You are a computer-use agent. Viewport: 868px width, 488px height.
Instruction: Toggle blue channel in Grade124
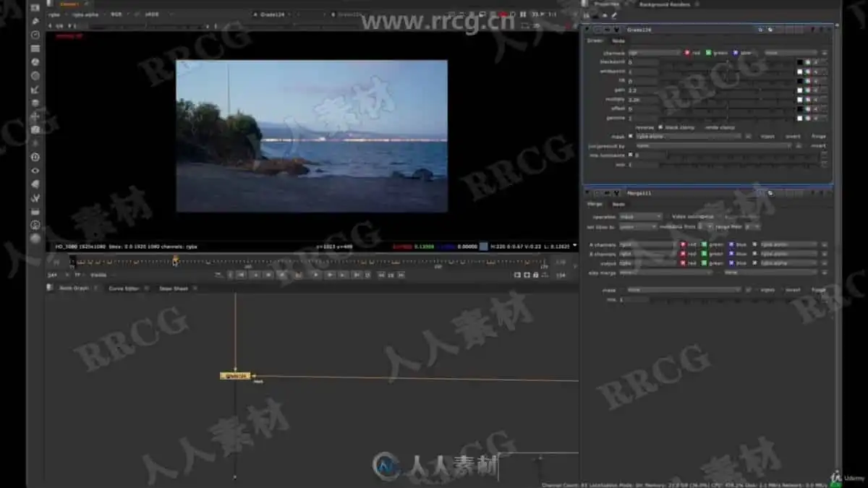click(736, 53)
